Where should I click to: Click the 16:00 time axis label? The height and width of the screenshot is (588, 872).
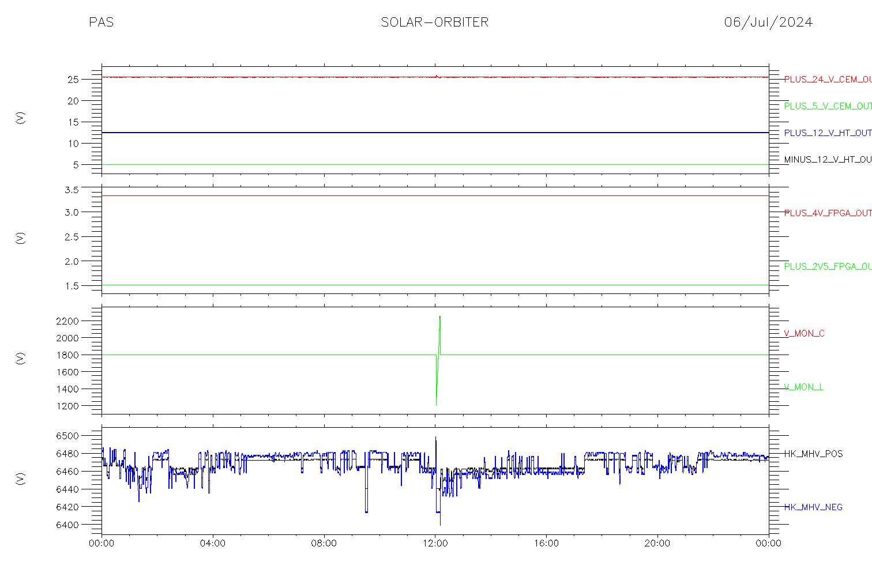point(546,544)
